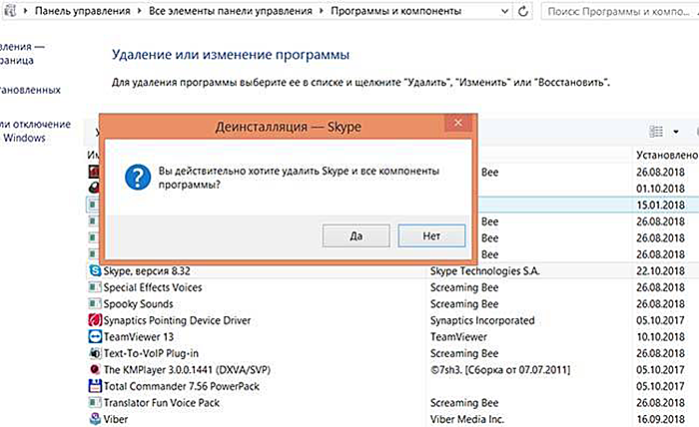Image resolution: width=699 pixels, height=427 pixels.
Task: Select the TeamViewer 13 icon
Action: coord(95,337)
